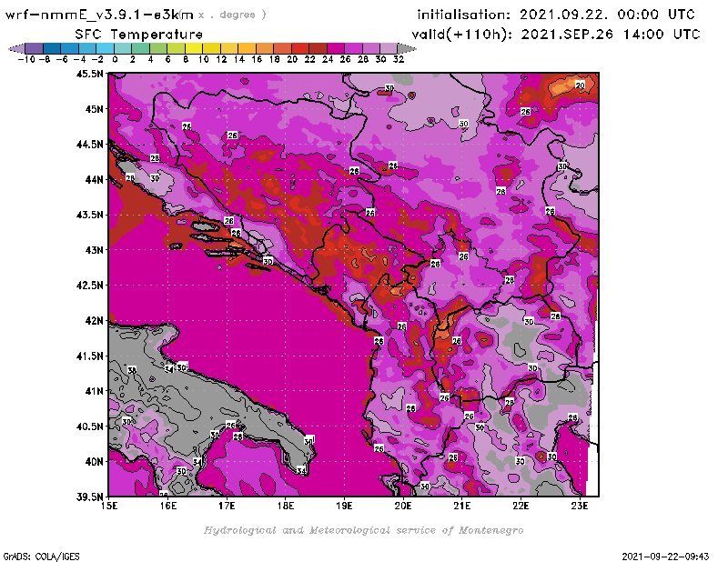Click the light purple arrow end below -10
728x562 pixels.
point(16,48)
